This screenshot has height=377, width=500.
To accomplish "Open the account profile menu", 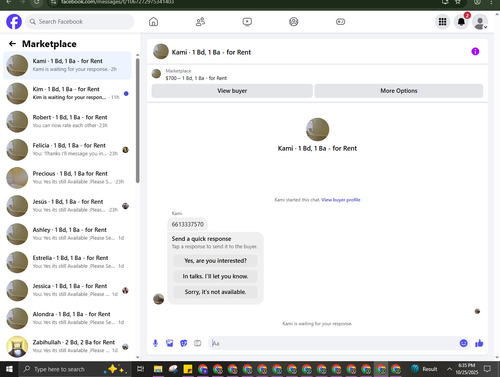I will tap(480, 22).
